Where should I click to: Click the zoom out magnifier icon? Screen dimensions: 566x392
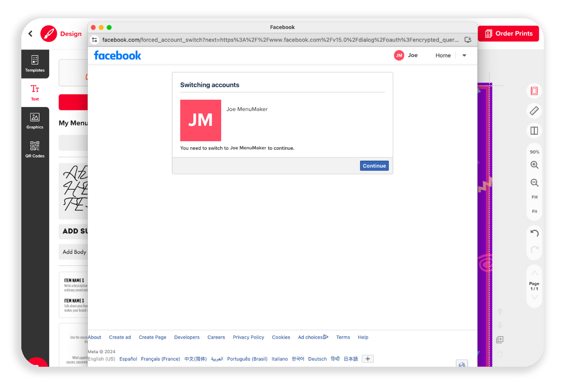[534, 183]
